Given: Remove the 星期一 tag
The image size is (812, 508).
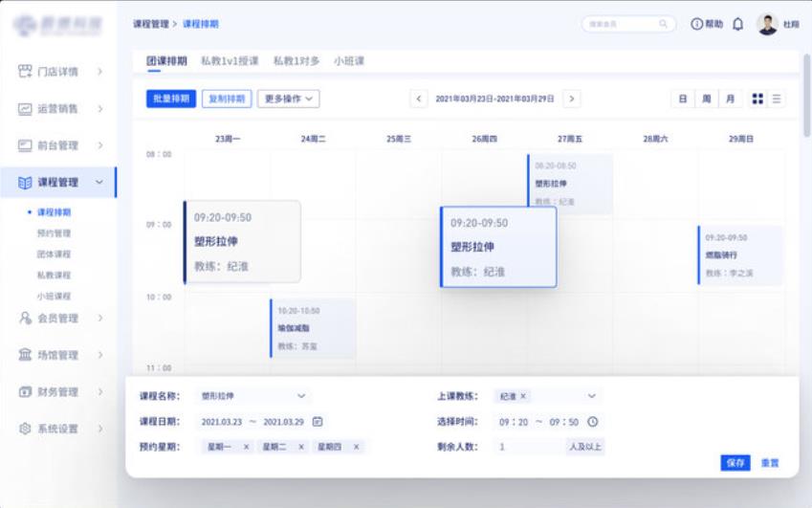Looking at the screenshot, I should (246, 447).
